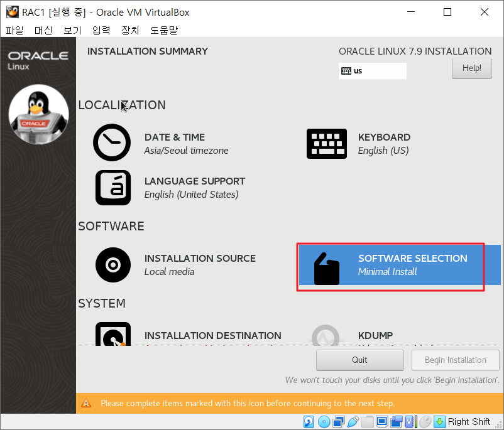Open the 장치 menu
Viewport: 504px width, 430px height.
130,30
